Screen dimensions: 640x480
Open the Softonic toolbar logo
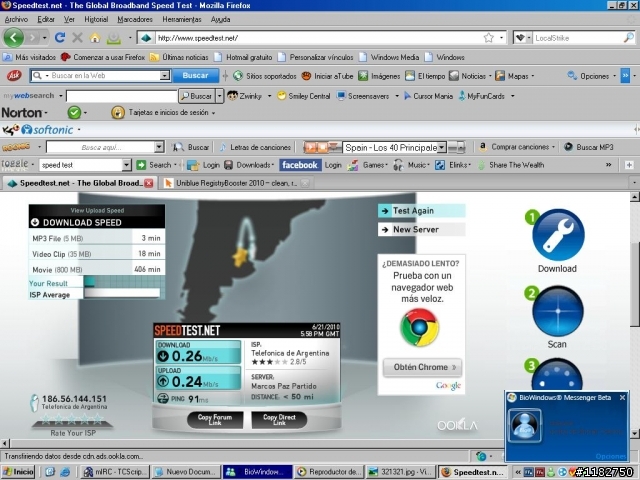47,130
